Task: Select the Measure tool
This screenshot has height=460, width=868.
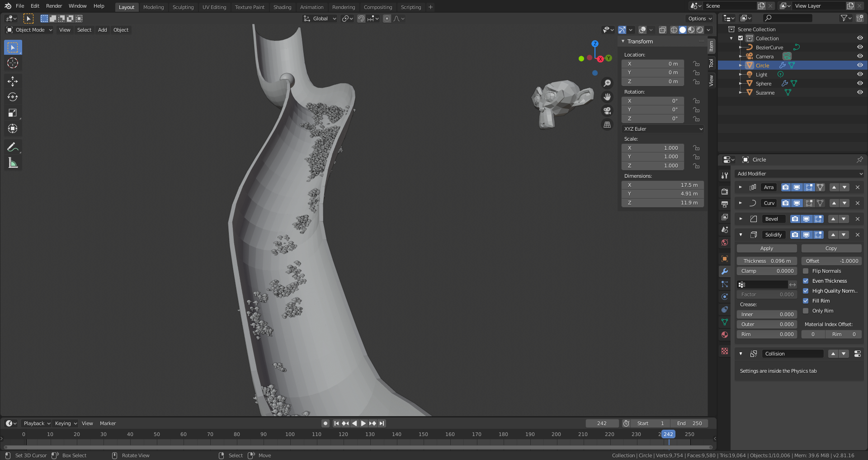Action: click(13, 163)
